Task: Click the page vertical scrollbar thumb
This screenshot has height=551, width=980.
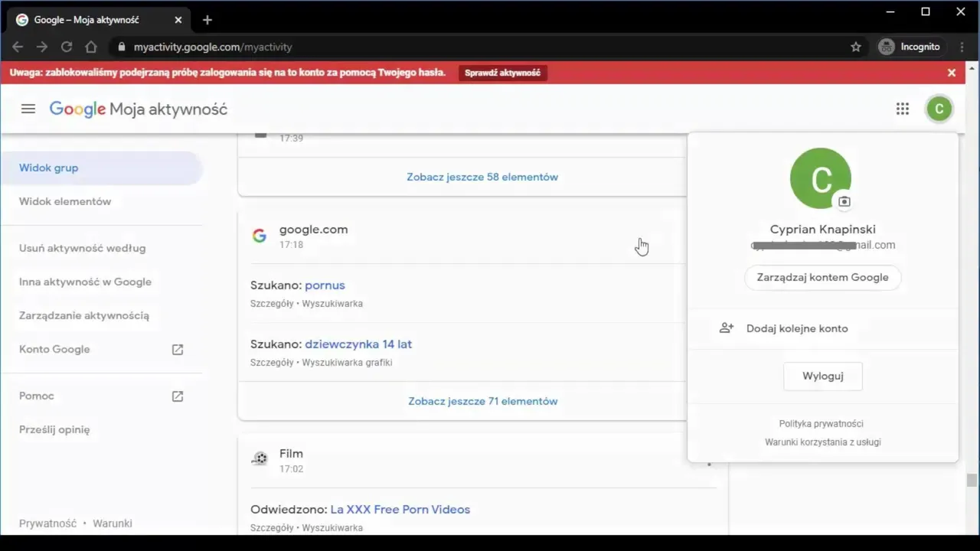Action: tap(972, 480)
